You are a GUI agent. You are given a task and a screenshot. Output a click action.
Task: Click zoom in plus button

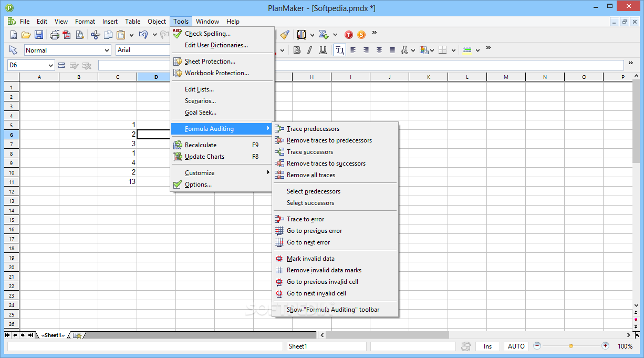coord(605,346)
